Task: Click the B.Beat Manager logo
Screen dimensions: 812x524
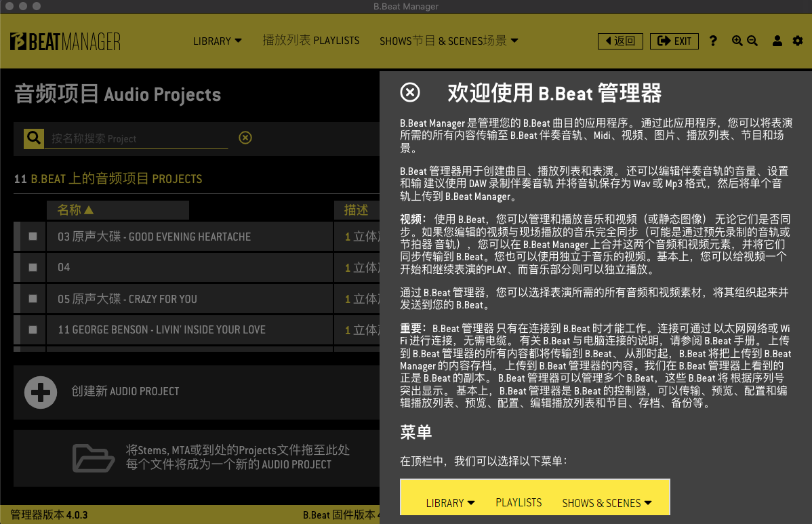Action: point(65,41)
